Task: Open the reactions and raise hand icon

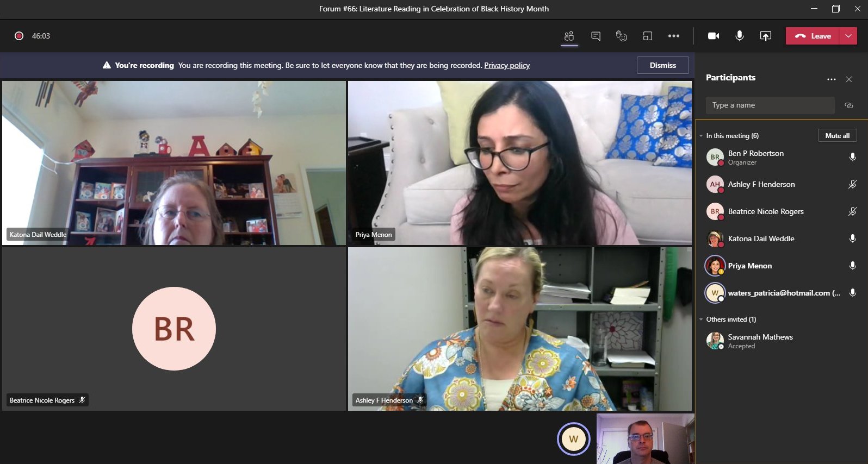Action: pos(621,36)
